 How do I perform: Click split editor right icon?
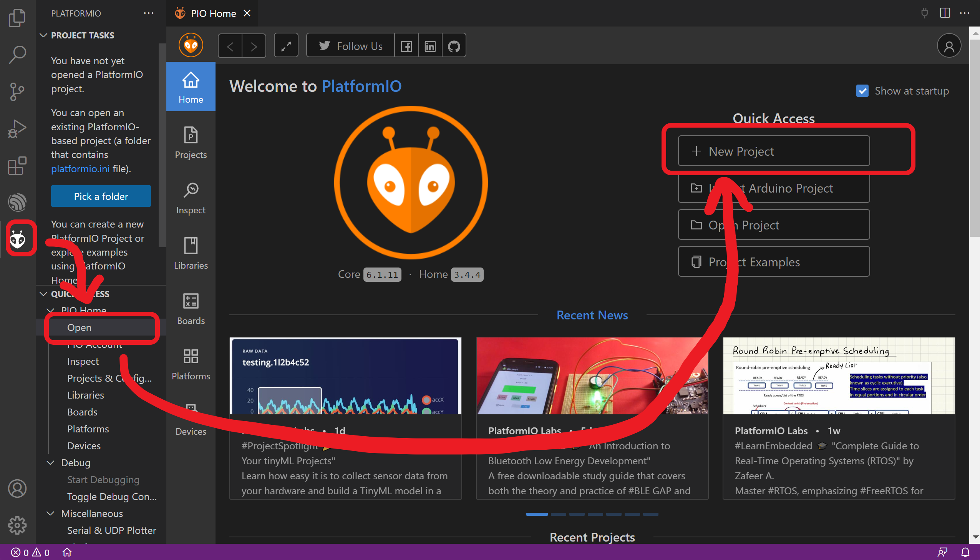(x=945, y=13)
